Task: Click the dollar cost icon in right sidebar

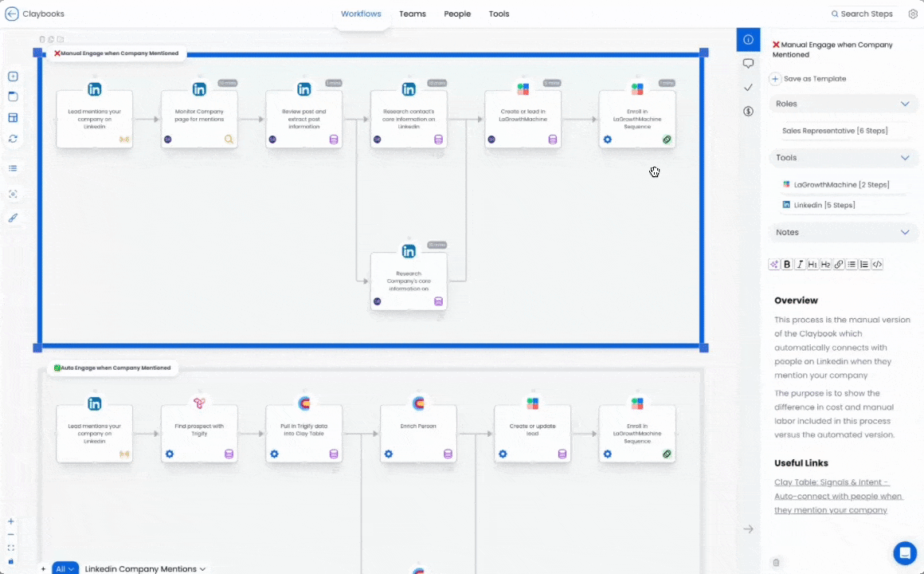Action: click(x=748, y=111)
